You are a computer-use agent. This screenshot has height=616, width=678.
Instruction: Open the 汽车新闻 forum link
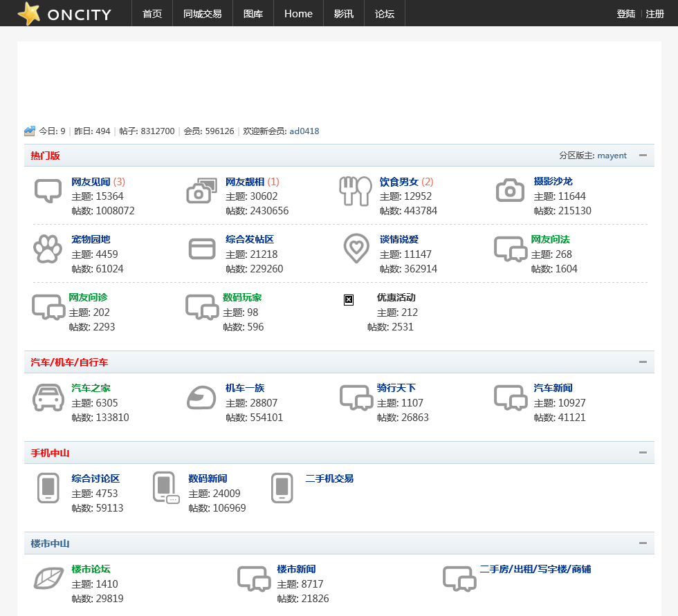[x=553, y=388]
